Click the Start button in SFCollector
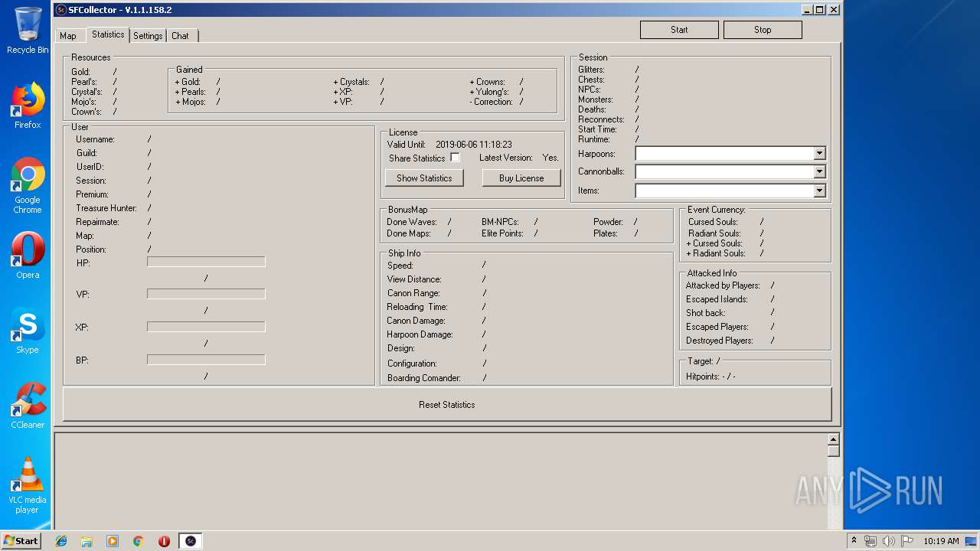The height and width of the screenshot is (551, 980). pos(679,30)
